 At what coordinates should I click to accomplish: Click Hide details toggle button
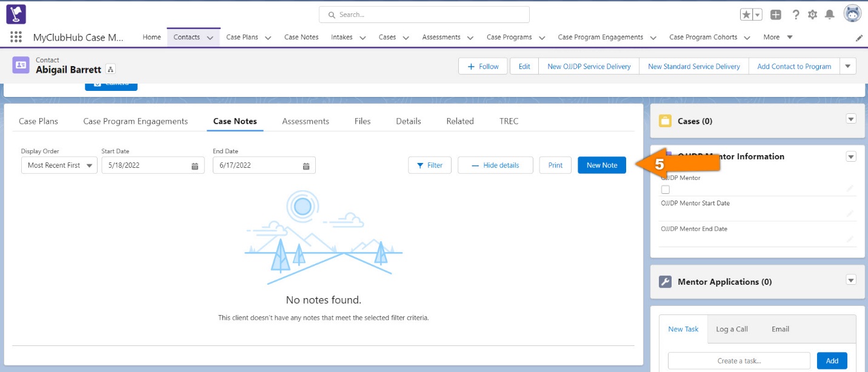[x=495, y=165]
